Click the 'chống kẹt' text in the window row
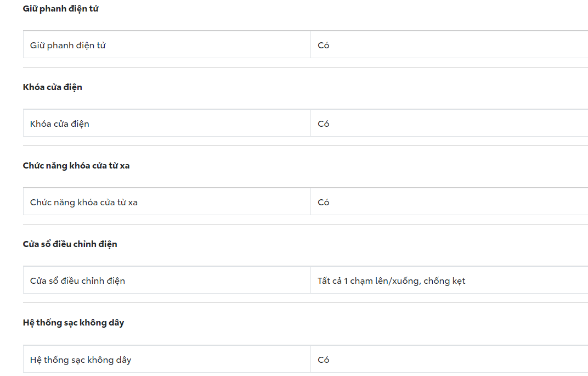Screen dimensions: 588x376 tap(444, 281)
